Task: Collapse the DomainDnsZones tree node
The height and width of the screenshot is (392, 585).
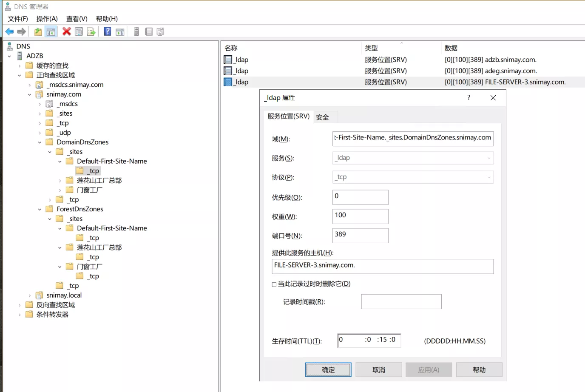Action: pos(40,142)
